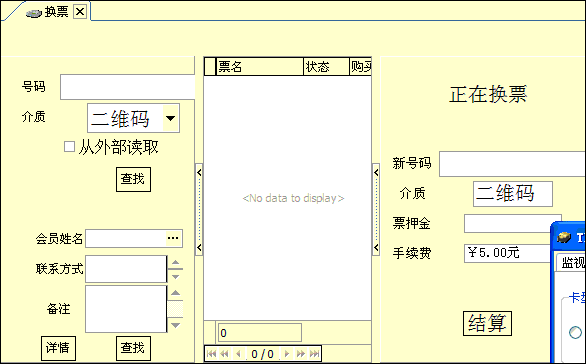The height and width of the screenshot is (364, 586).
Task: Go to the last record in the navigator
Action: pyautogui.click(x=314, y=354)
